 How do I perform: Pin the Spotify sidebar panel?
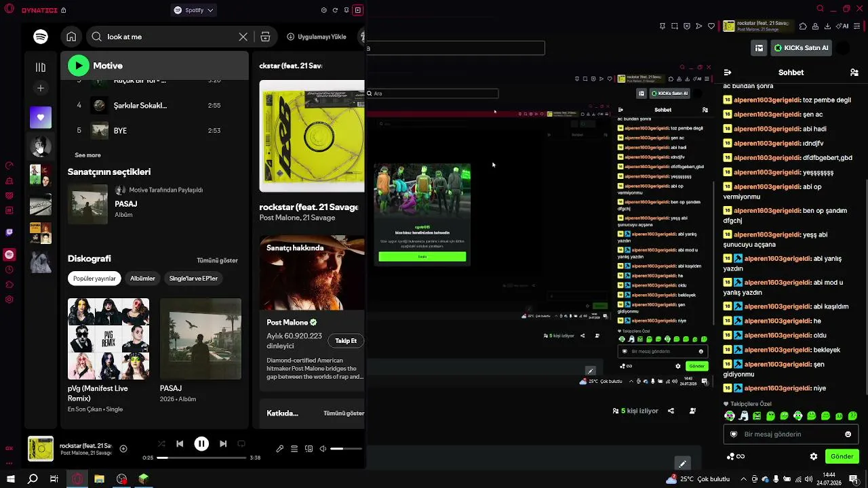(x=347, y=10)
